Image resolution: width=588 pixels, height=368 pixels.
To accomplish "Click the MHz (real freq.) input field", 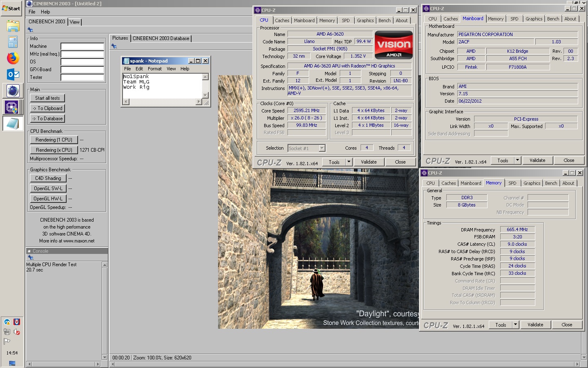I will [82, 54].
